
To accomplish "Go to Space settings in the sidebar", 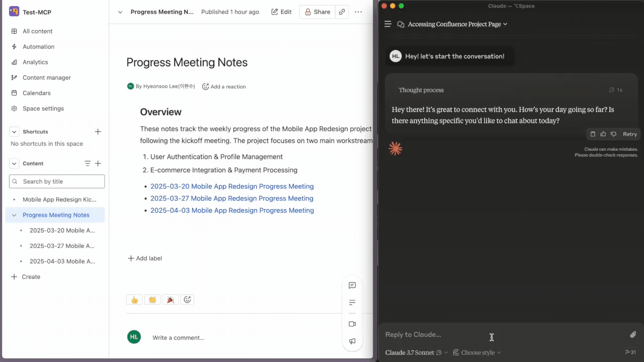I will 43,109.
